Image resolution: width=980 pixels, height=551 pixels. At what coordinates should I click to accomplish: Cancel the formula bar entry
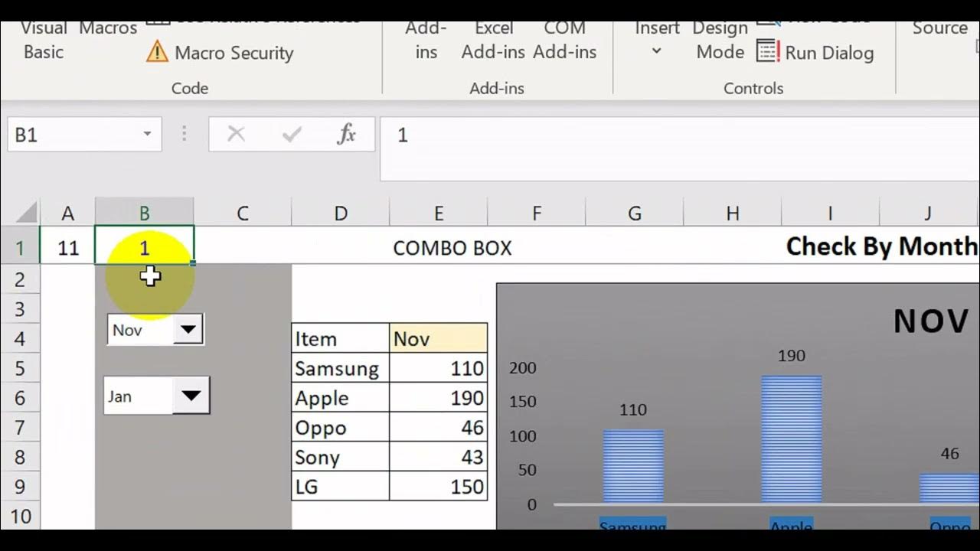pos(236,135)
